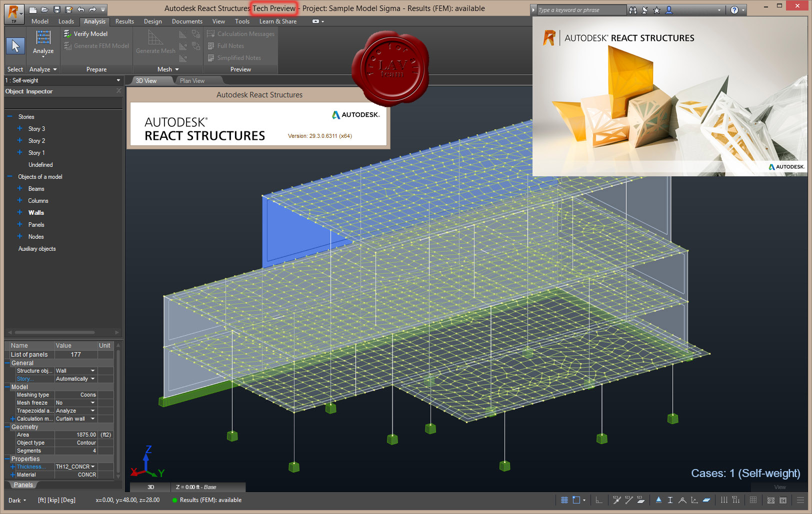Open Full Notes preview
Viewport: 812px width, 514px height.
click(225, 46)
